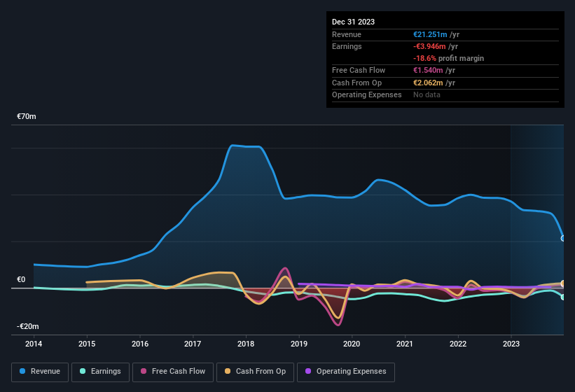Click the 2023 label on time axis
Viewport: 575px width, 392px height.
[511, 344]
